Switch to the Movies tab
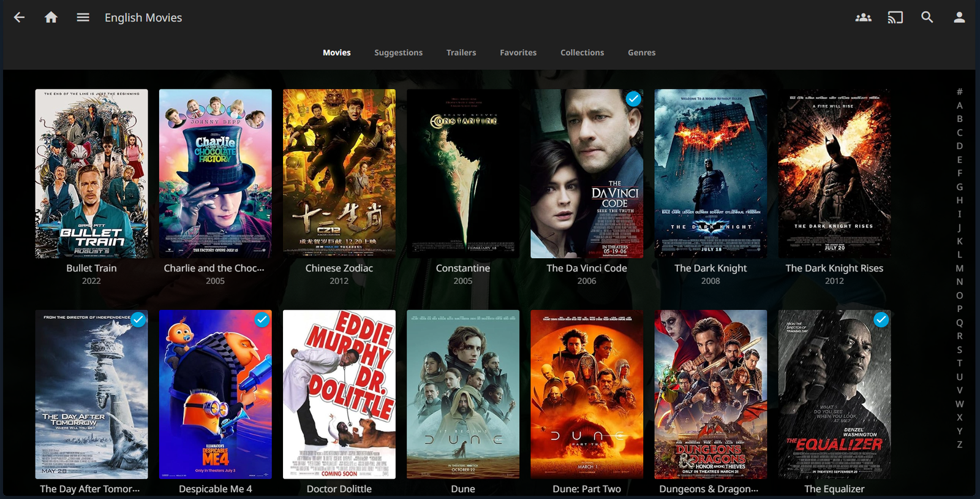The image size is (980, 499). tap(337, 53)
